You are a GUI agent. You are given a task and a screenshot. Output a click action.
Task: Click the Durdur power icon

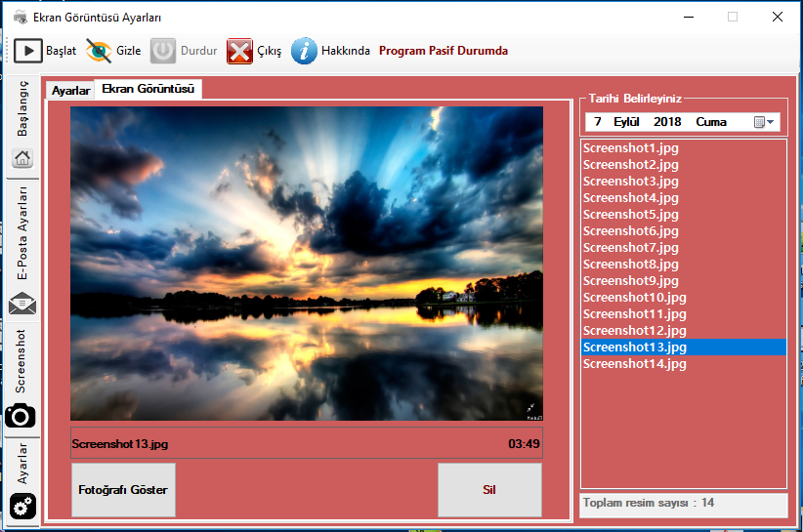163,51
